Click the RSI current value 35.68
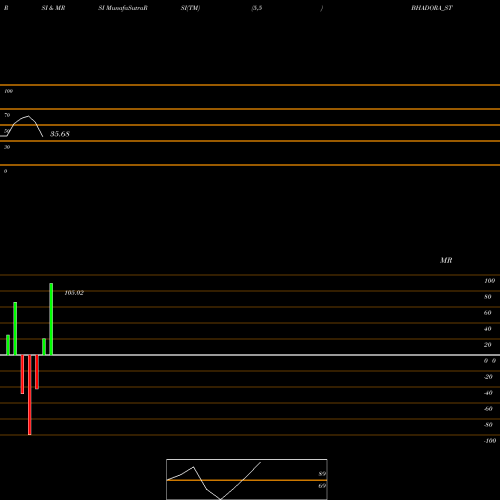Viewport: 500px width, 500px height. tap(60, 134)
